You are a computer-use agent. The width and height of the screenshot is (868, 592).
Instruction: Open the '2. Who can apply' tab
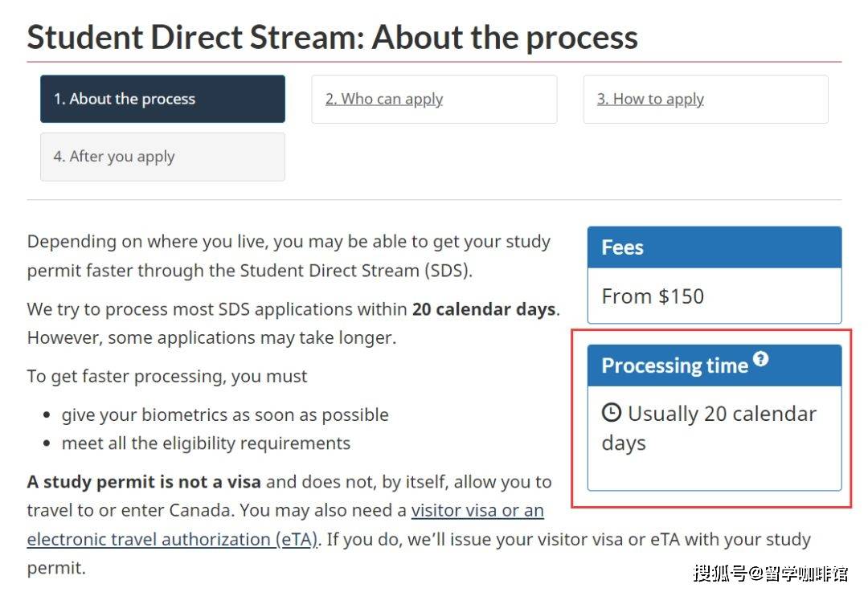384,99
